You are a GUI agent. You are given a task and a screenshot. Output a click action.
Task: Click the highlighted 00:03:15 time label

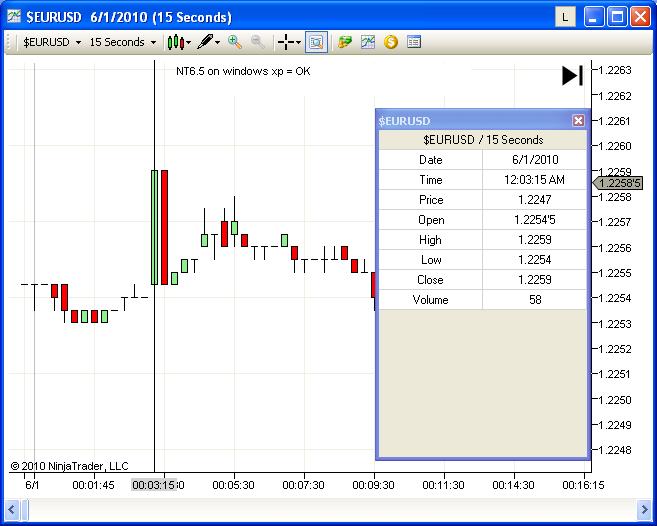coord(154,485)
